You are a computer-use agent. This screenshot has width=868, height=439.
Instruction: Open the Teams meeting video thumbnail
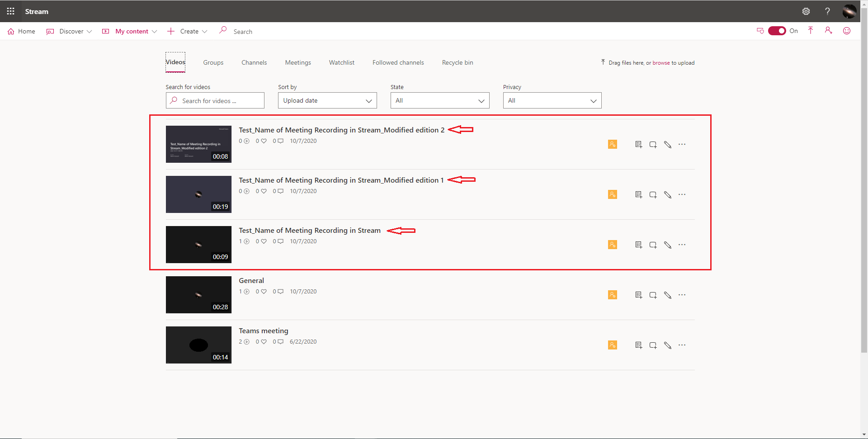[198, 345]
